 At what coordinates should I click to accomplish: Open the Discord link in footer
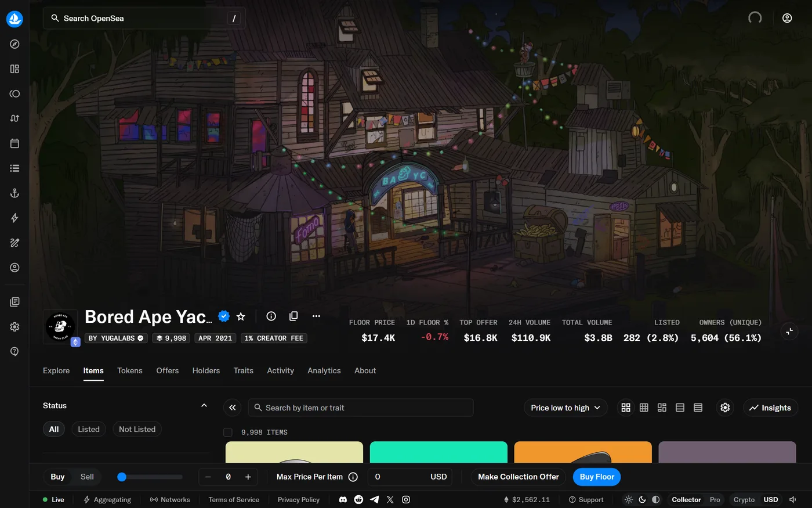coord(343,499)
